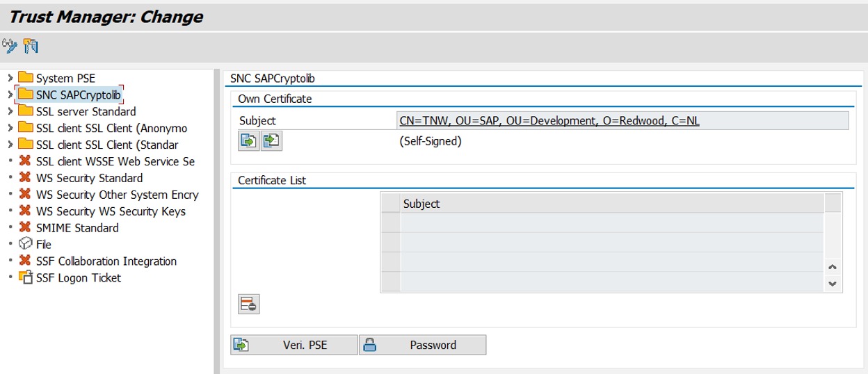Expand SSL client SSL Client (Anonymo node
Viewport: 868px width, 374px height.
coord(10,128)
